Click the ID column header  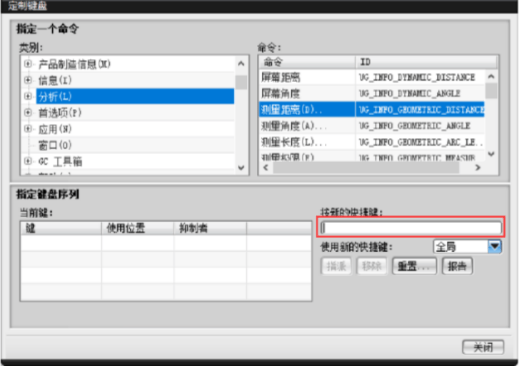click(426, 62)
